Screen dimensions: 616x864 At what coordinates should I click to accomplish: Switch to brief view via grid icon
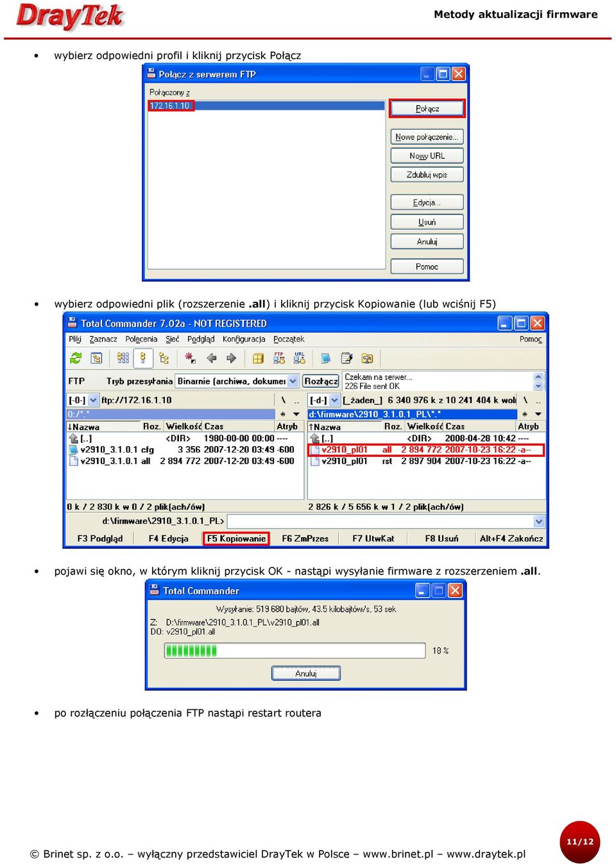coord(123,358)
